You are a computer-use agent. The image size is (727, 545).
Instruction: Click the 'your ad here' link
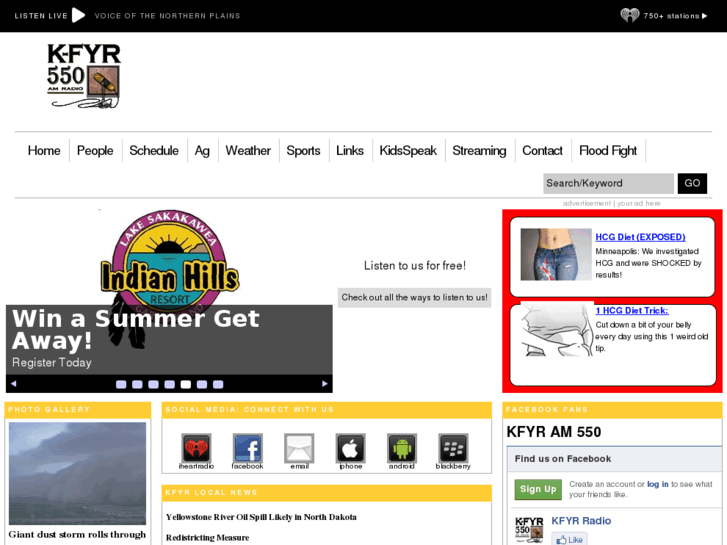[638, 203]
